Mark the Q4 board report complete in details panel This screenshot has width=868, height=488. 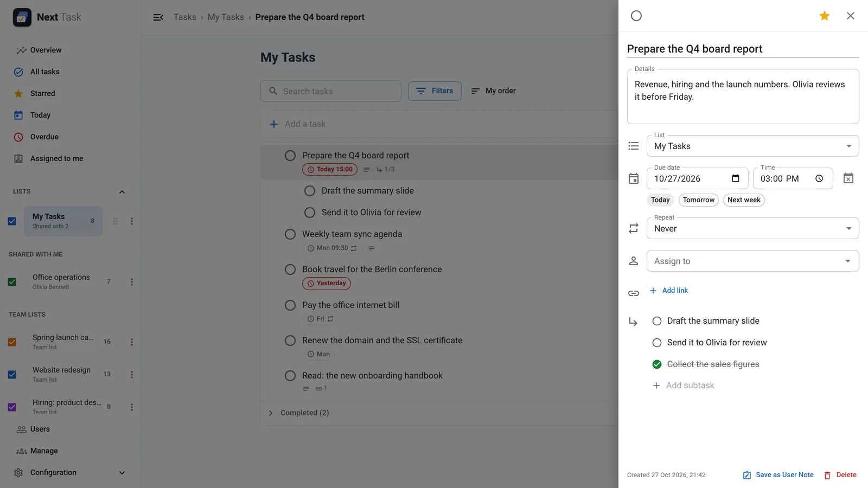[636, 16]
